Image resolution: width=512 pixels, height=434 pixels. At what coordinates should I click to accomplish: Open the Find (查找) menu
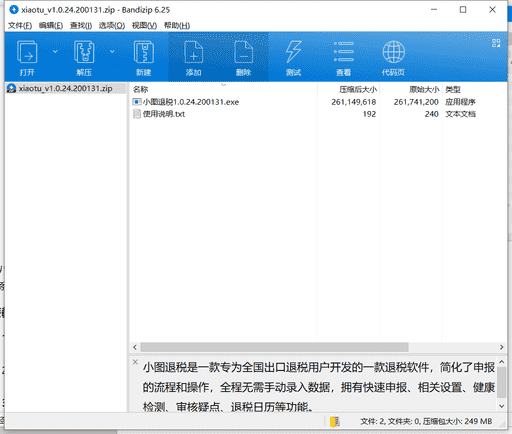[x=81, y=25]
